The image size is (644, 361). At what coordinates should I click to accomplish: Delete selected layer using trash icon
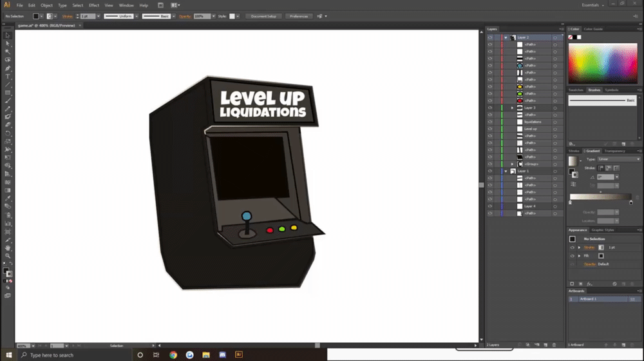[x=554, y=345]
